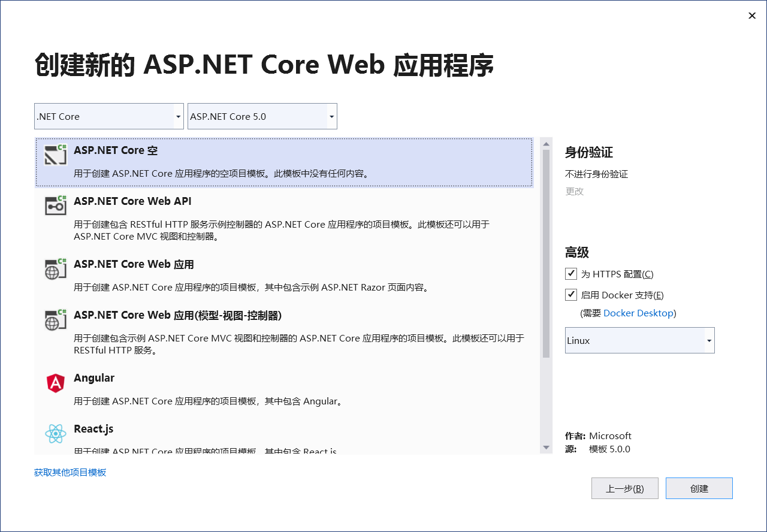
Task: Click the 更改 authentication link
Action: click(x=574, y=192)
